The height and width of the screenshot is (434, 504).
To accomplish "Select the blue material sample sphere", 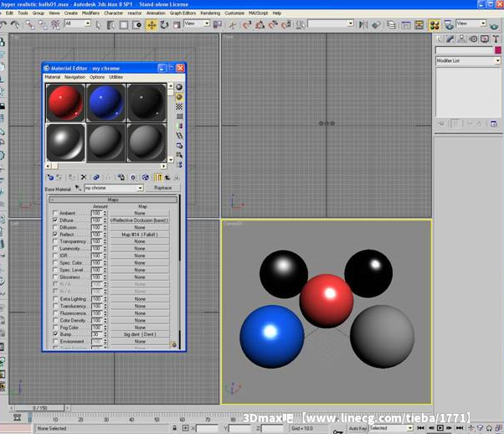I will click(x=106, y=102).
